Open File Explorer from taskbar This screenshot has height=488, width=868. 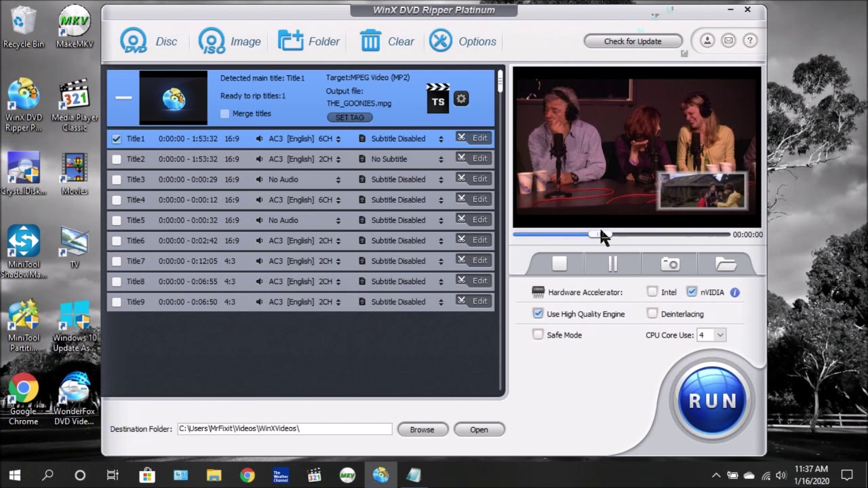pos(214,475)
